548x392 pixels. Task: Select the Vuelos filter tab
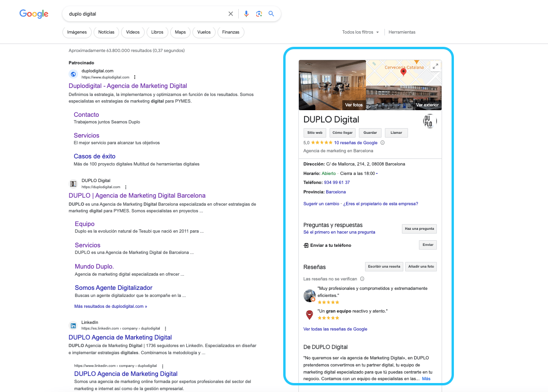pyautogui.click(x=204, y=32)
